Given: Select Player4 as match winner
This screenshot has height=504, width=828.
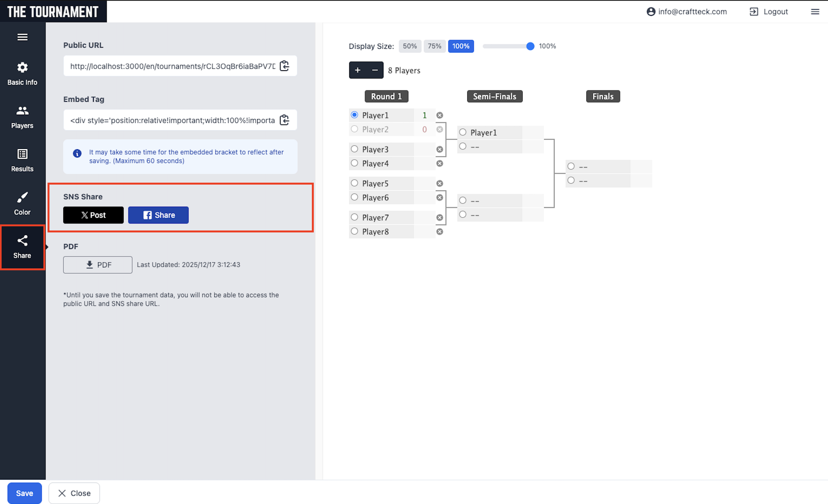Looking at the screenshot, I should (x=355, y=163).
